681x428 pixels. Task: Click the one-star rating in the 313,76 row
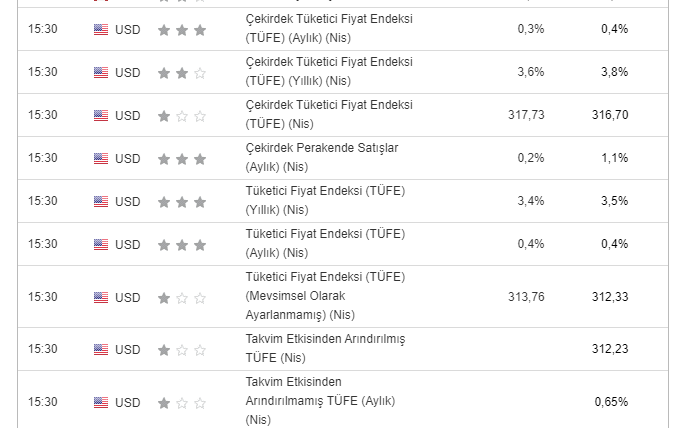182,297
